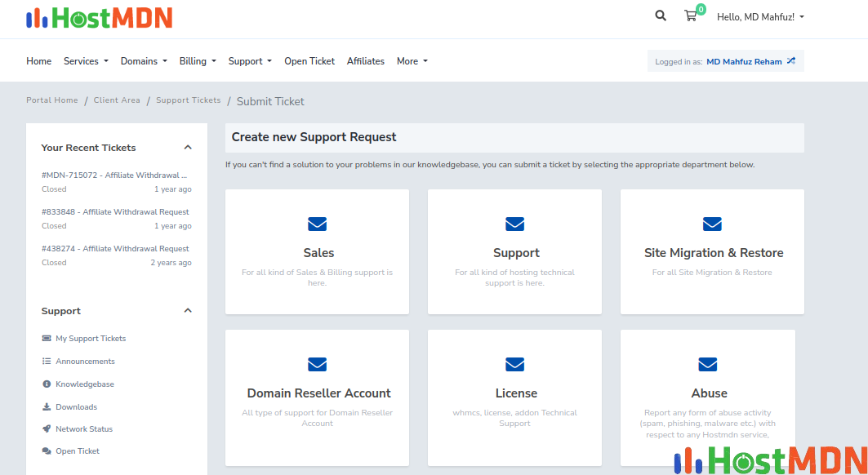This screenshot has height=475, width=868.
Task: Click the Announcements list icon
Action: [47, 361]
